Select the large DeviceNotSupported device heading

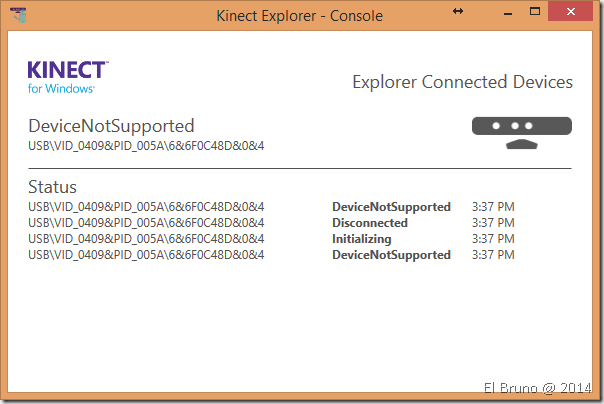[x=111, y=126]
